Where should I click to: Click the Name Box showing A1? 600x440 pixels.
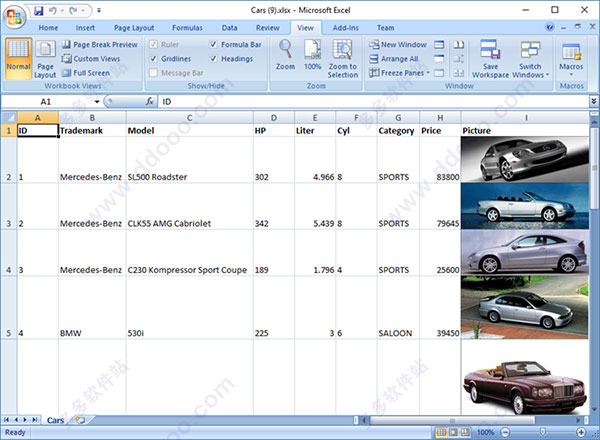[x=47, y=101]
